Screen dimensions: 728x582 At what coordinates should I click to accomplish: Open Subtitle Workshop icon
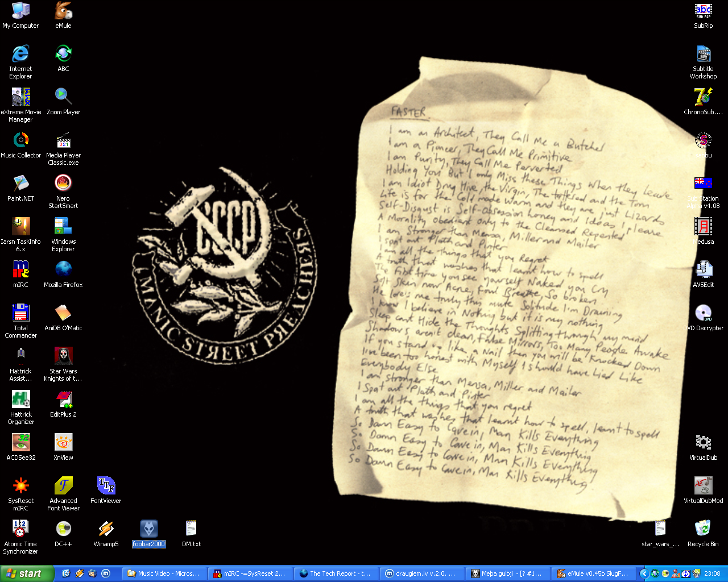pos(703,62)
